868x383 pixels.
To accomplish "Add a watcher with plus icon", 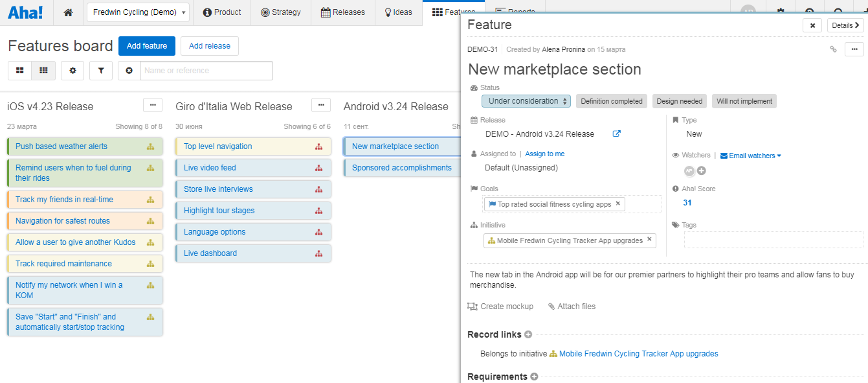I will click(x=702, y=170).
